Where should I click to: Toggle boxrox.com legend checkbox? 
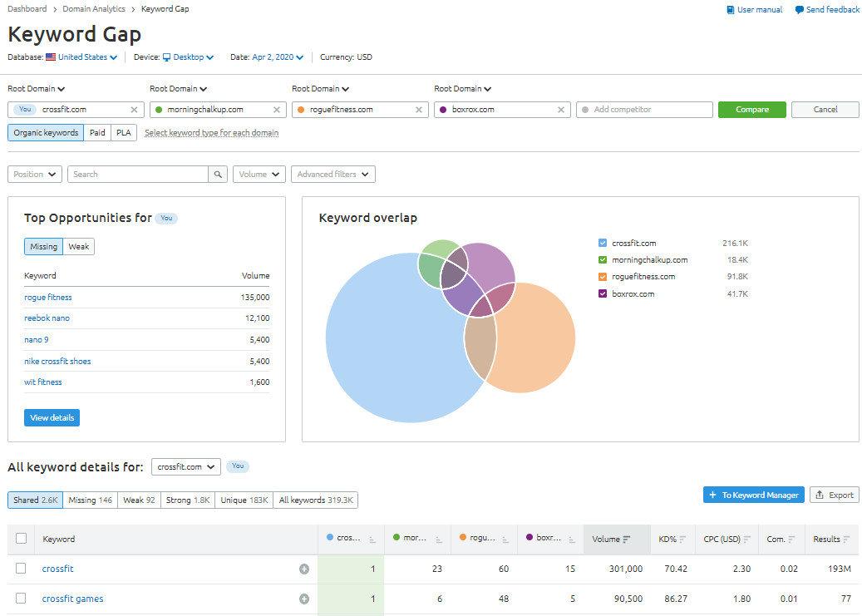pyautogui.click(x=603, y=294)
